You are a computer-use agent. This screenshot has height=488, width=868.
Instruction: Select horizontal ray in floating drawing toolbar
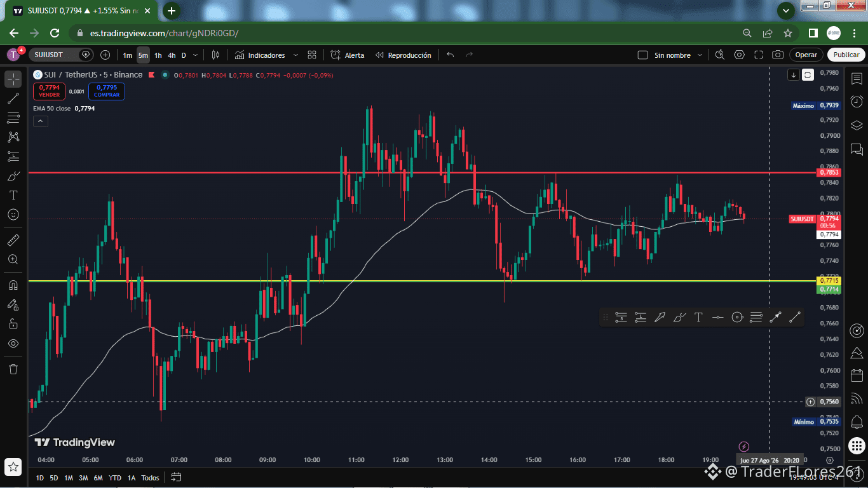coord(717,317)
